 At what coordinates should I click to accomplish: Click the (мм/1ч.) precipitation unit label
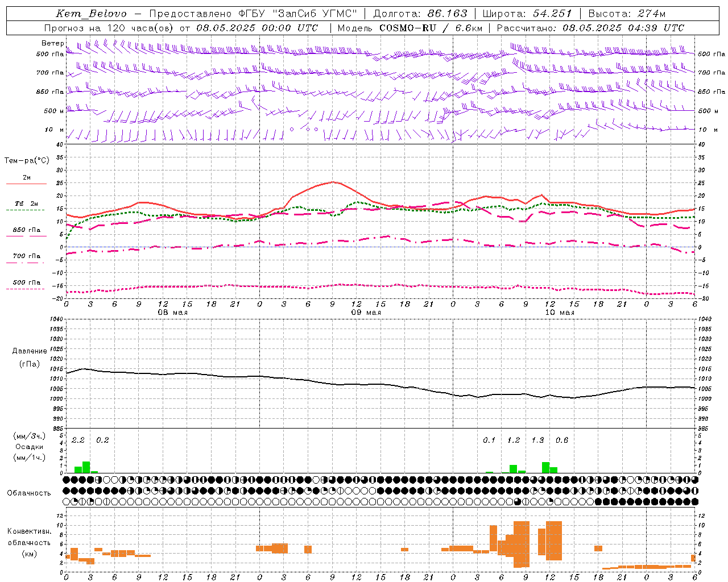[30, 458]
